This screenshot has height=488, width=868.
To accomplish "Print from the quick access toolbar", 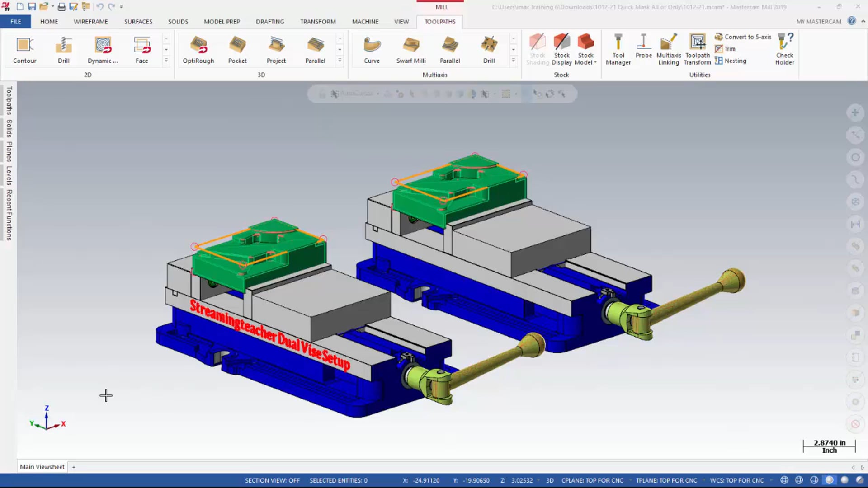I will click(61, 6).
